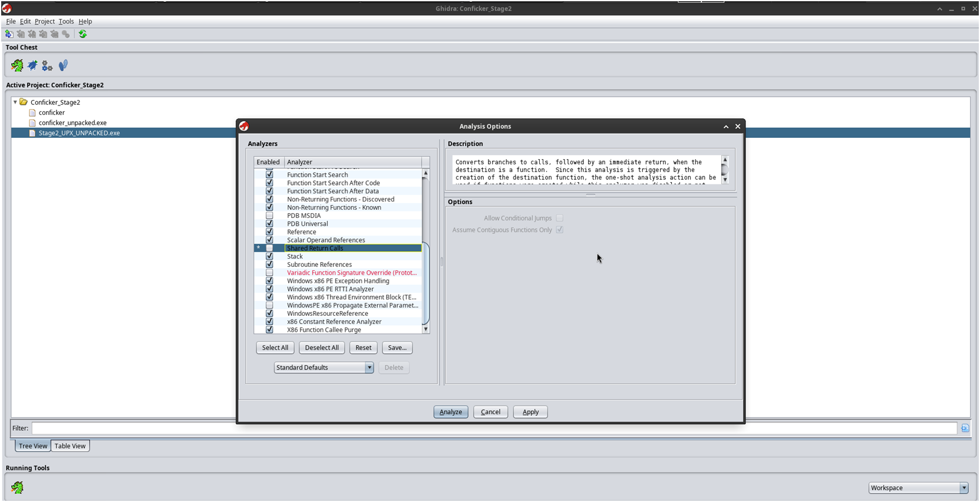Click the Conficker_Stage2 folder icon

(24, 102)
